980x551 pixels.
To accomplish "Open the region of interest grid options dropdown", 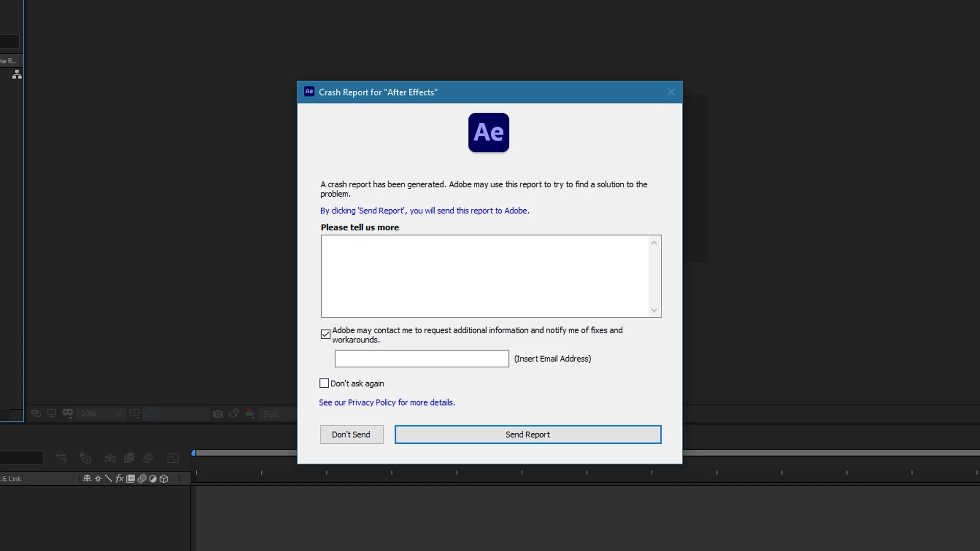I will 134,414.
